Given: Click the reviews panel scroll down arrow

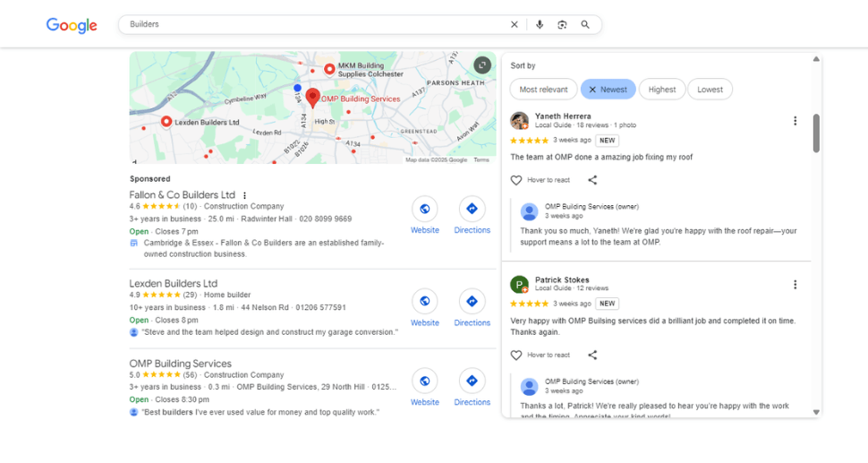Looking at the screenshot, I should (816, 412).
